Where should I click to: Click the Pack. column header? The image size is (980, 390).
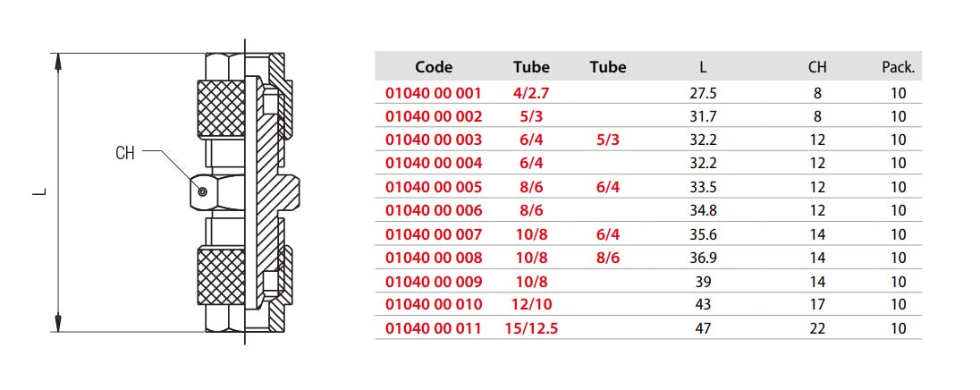tap(898, 67)
